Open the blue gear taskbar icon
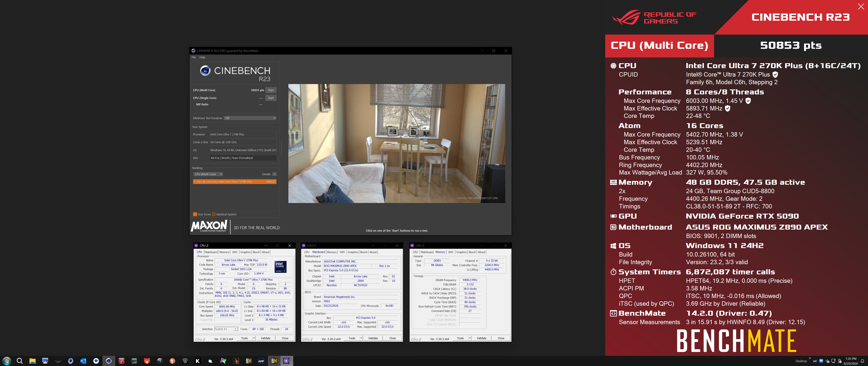The height and width of the screenshot is (366, 868). tap(70, 361)
